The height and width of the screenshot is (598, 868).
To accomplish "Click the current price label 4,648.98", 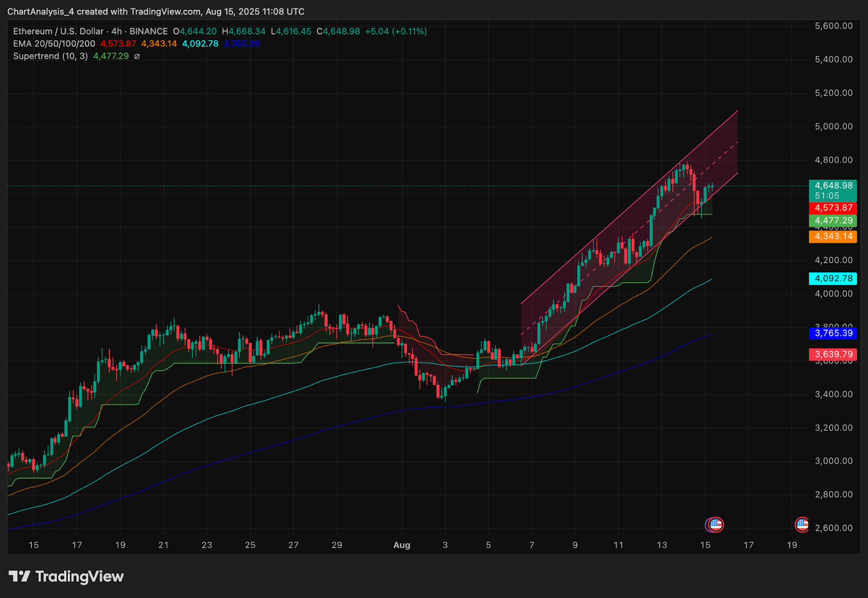I will point(833,186).
